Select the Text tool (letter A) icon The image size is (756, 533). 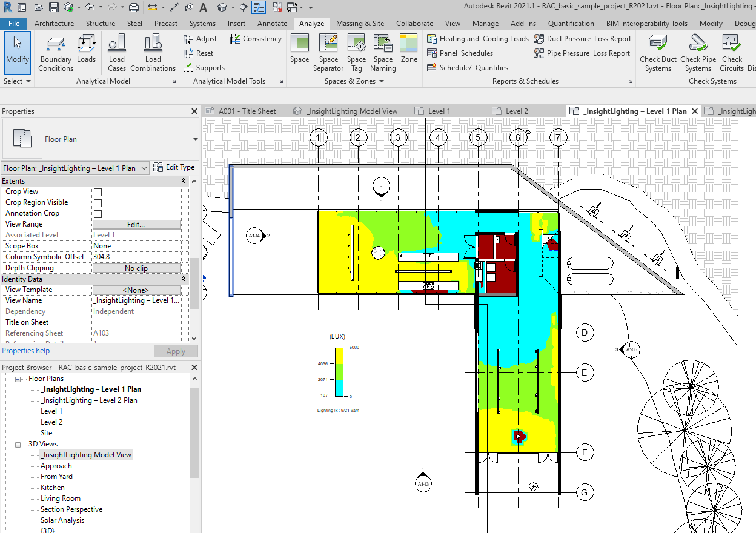click(202, 7)
